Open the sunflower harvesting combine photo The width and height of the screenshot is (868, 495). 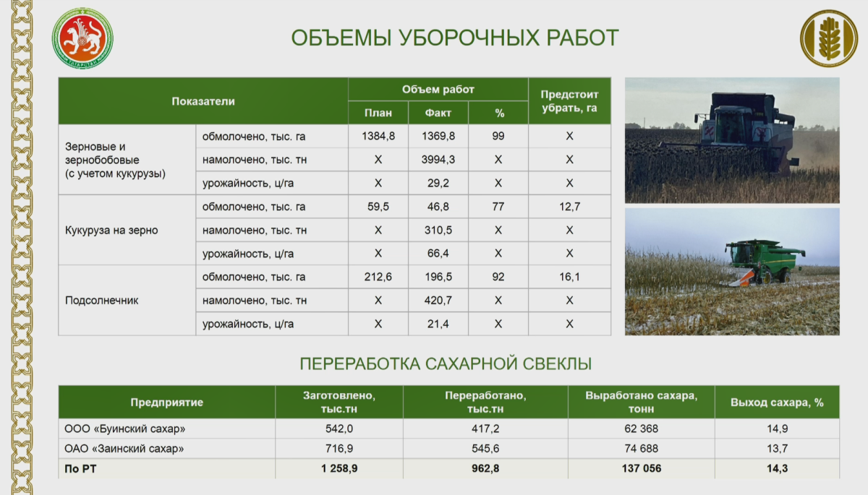pyautogui.click(x=732, y=140)
